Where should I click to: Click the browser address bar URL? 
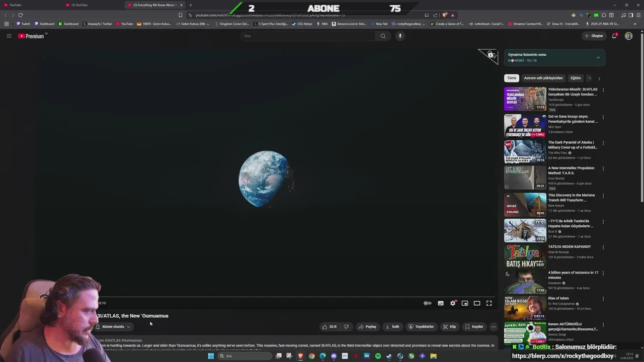point(270,15)
